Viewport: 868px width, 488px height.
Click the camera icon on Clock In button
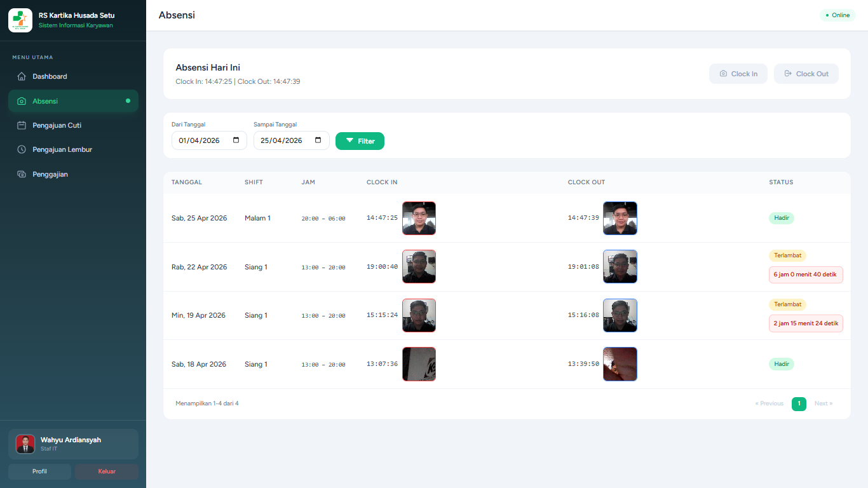pos(723,74)
